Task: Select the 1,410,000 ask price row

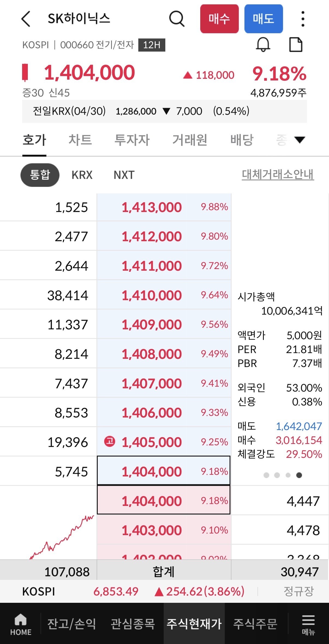Action: tap(164, 295)
